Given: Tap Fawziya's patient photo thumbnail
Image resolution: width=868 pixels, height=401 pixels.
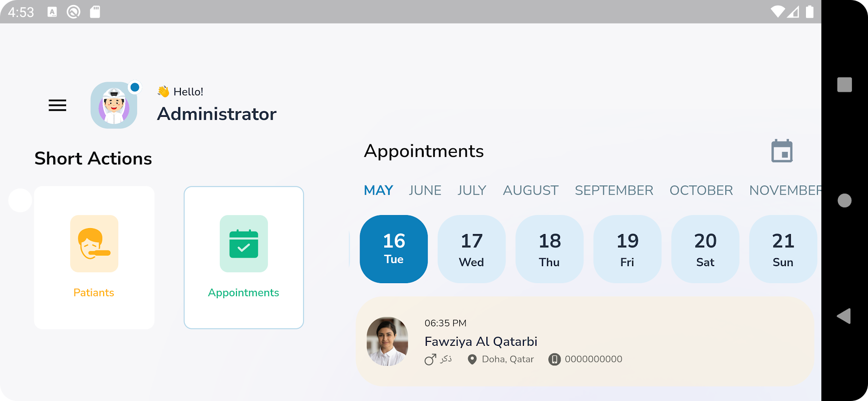Looking at the screenshot, I should (387, 341).
